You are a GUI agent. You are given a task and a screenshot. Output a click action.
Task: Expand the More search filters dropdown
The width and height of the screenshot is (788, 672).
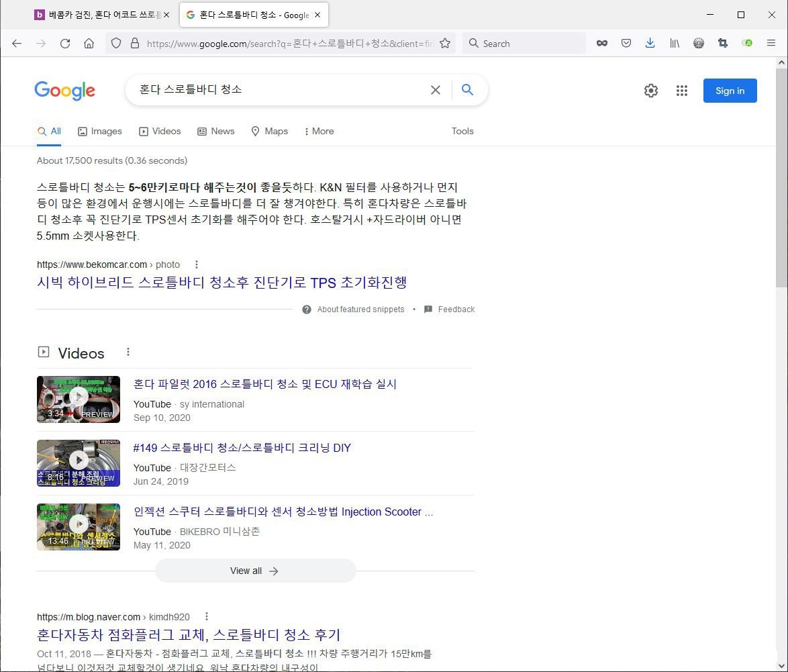(x=319, y=132)
